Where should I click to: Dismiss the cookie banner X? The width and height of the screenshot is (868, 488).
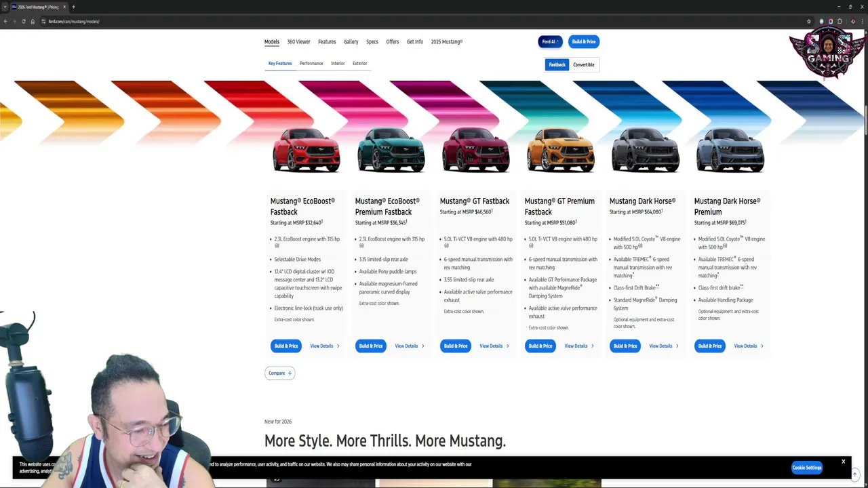(x=844, y=462)
